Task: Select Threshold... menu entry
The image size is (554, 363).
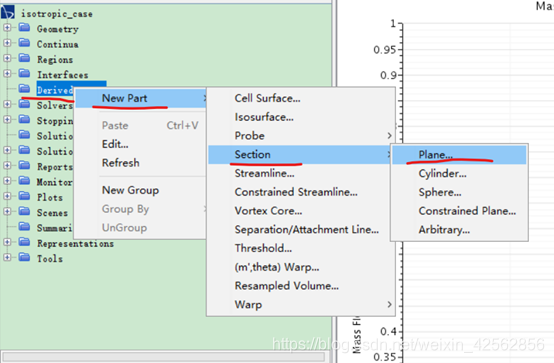Action: click(301, 248)
